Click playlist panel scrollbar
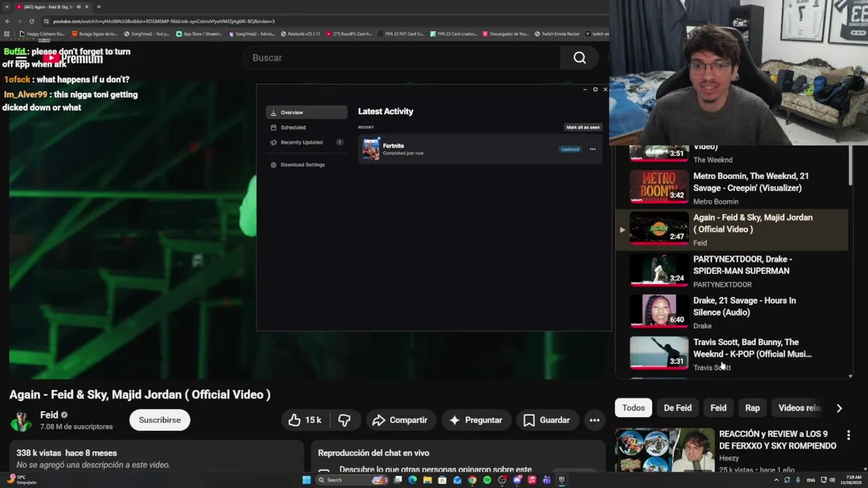Viewport: 868px width, 488px height. [x=850, y=166]
